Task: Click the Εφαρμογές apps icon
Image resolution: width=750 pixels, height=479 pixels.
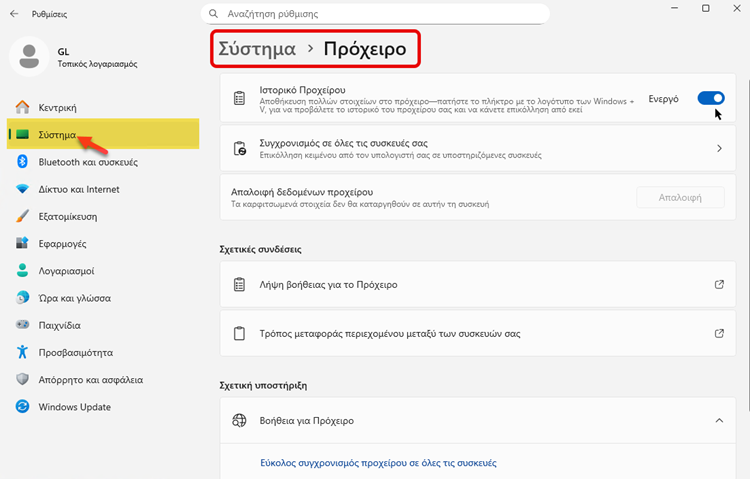Action: [x=22, y=243]
